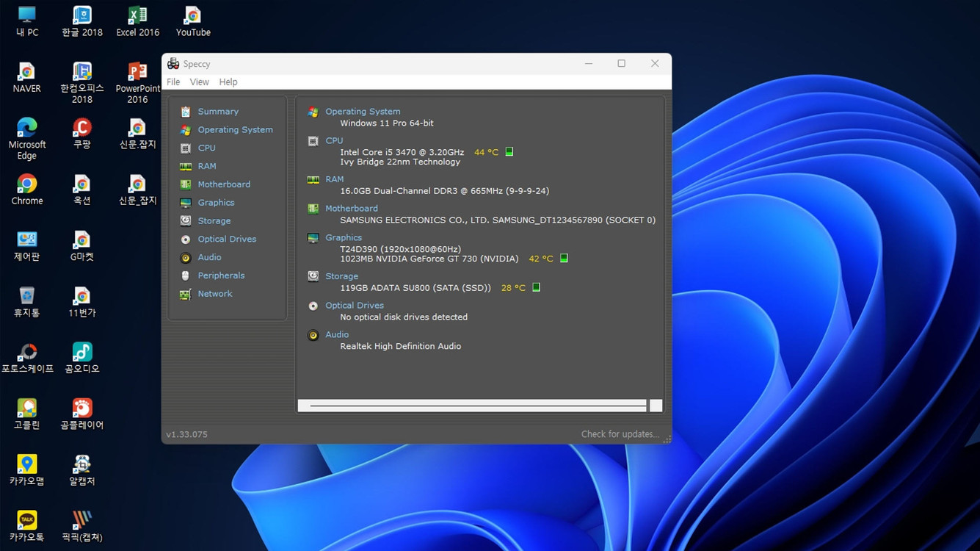Select the 곰오디오 desktop icon

(x=82, y=359)
